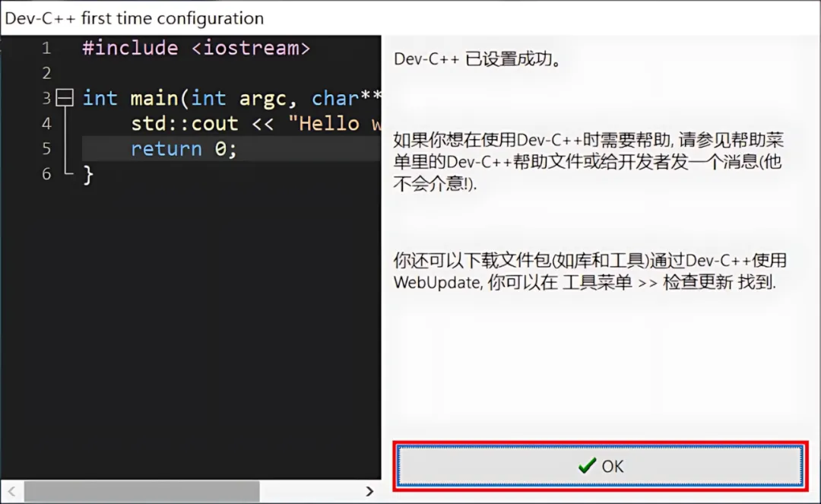This screenshot has height=504, width=821.
Task: Confirm setup with the OK button
Action: coord(600,466)
